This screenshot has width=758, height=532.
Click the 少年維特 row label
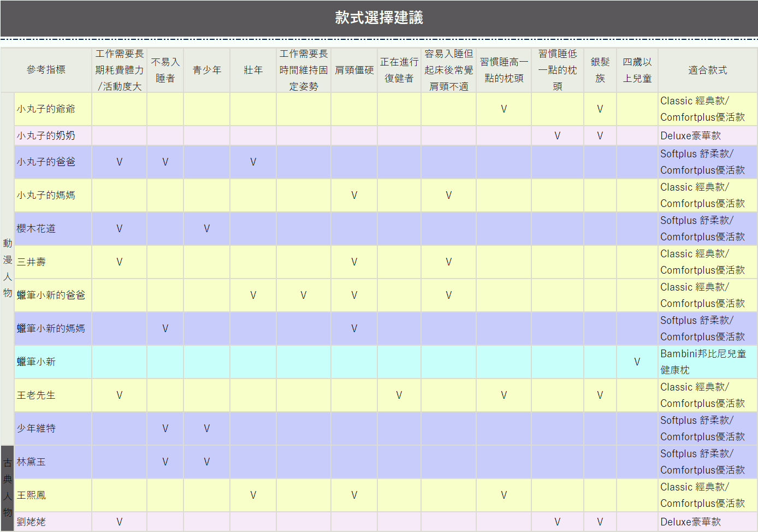coord(53,428)
